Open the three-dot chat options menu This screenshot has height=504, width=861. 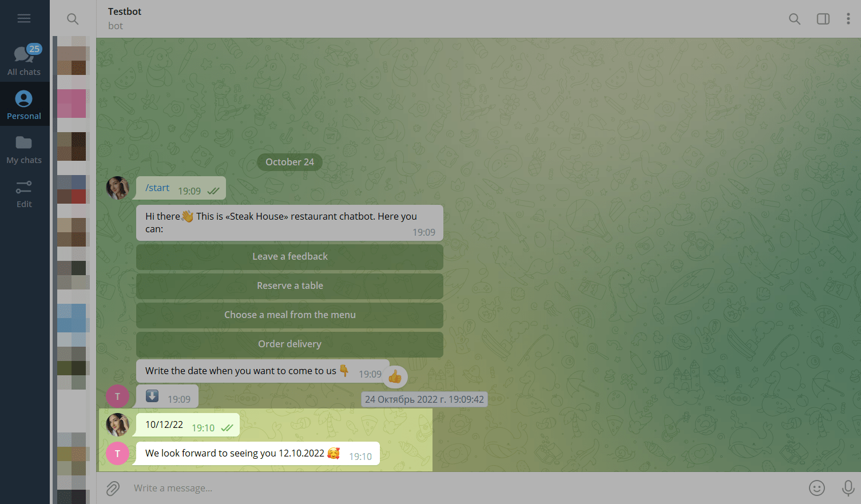[x=848, y=19]
